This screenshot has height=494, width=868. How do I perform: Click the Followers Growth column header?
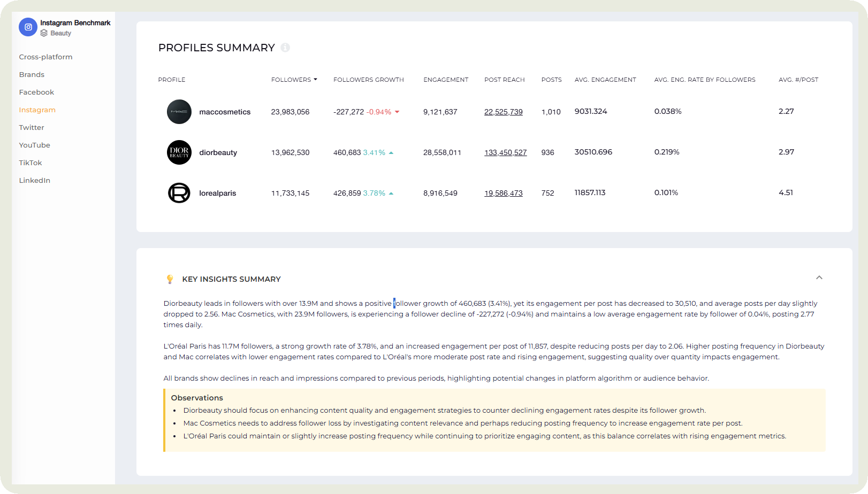pyautogui.click(x=368, y=80)
